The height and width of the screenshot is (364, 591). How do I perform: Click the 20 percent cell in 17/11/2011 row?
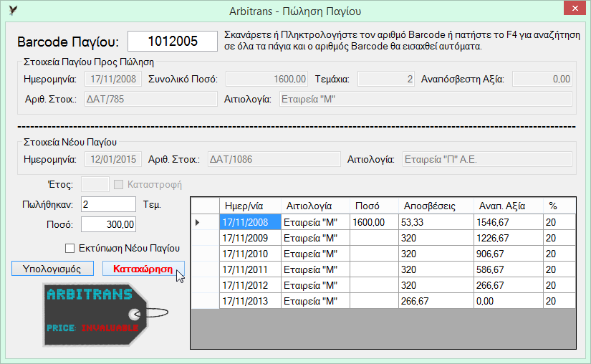(x=559, y=270)
